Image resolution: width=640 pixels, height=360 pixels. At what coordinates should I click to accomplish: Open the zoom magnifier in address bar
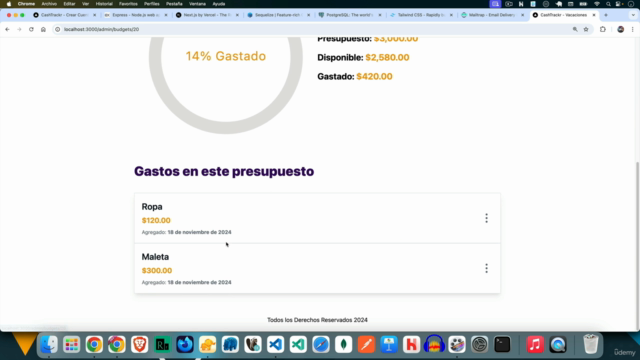coord(575,29)
